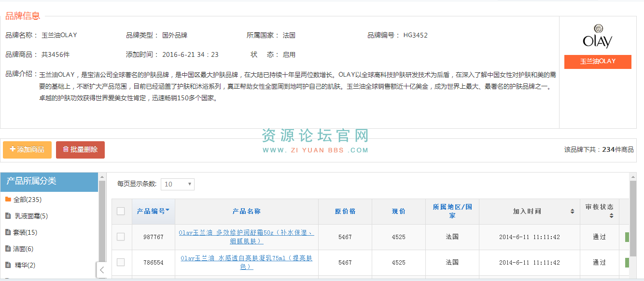
Task: Click the 产品所属分类 panel header
Action: (49, 181)
